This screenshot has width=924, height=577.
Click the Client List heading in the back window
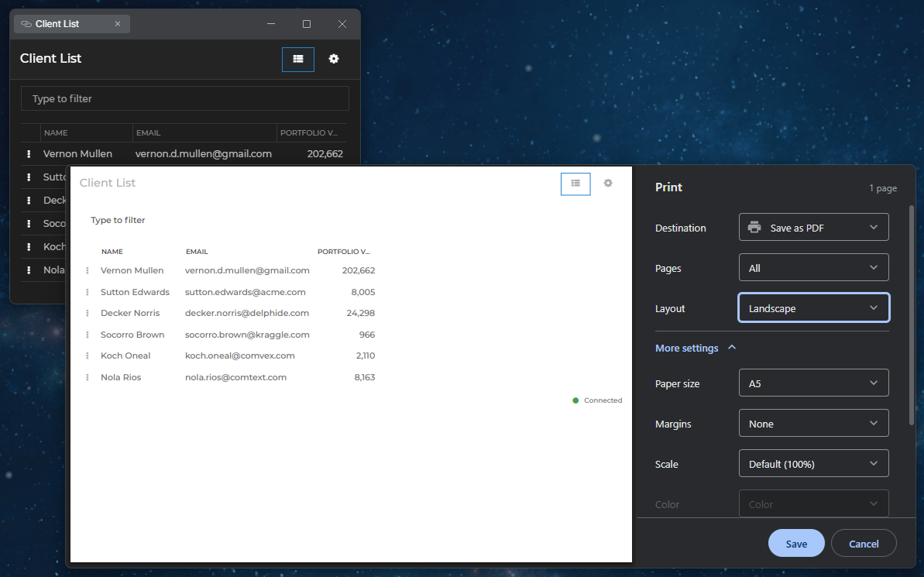50,58
